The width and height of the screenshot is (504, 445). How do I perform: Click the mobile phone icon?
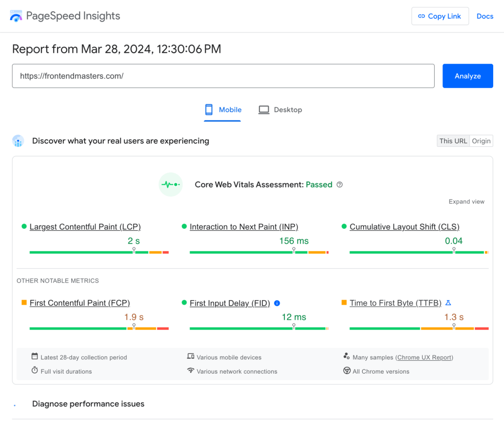(x=209, y=110)
